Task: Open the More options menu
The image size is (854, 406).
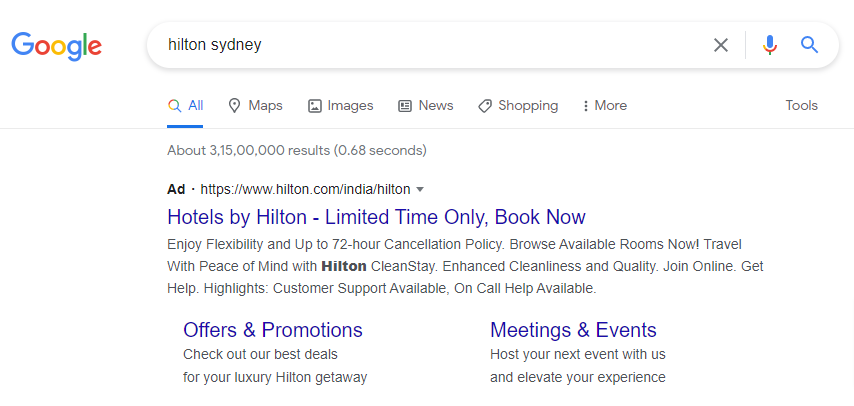Action: point(605,106)
